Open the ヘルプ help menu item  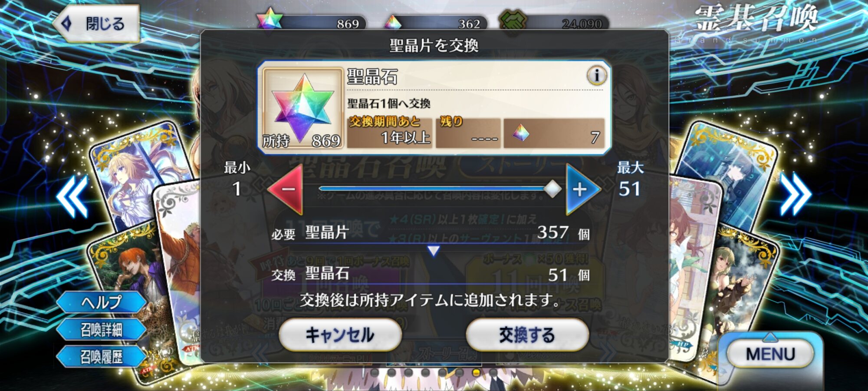[102, 302]
